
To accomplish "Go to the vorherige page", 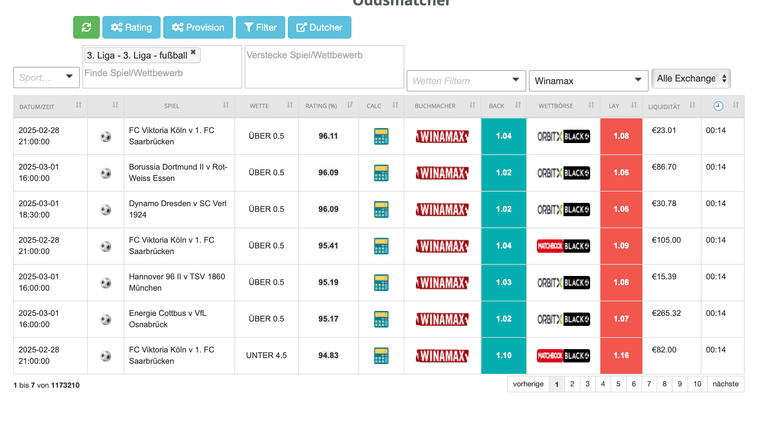I will click(528, 384).
